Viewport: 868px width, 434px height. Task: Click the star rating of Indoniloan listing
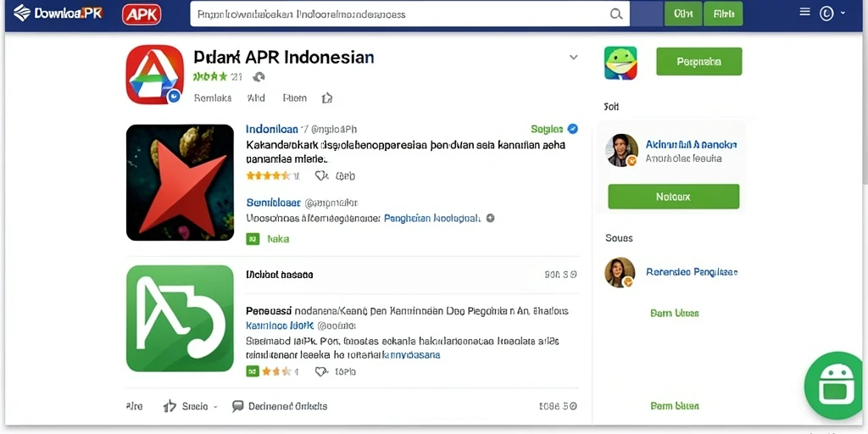269,175
